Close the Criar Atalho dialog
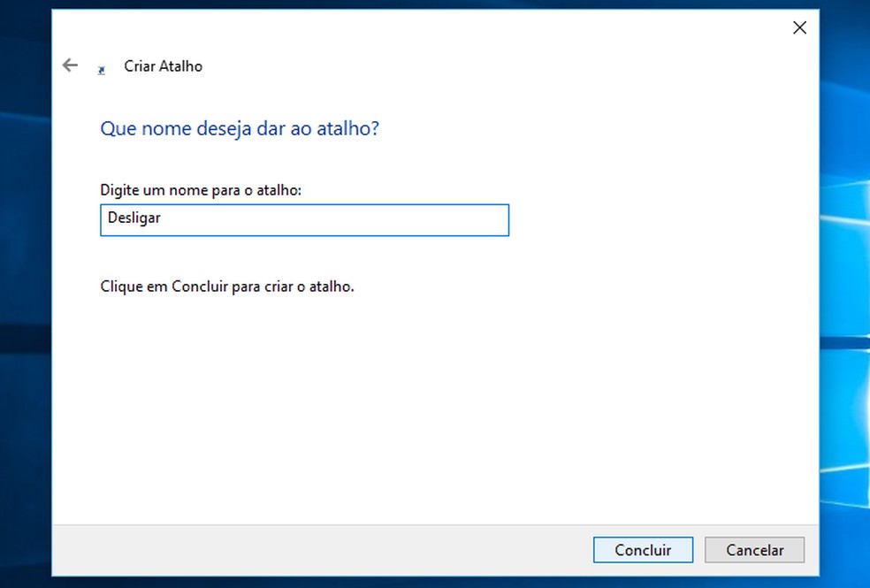 click(x=799, y=27)
